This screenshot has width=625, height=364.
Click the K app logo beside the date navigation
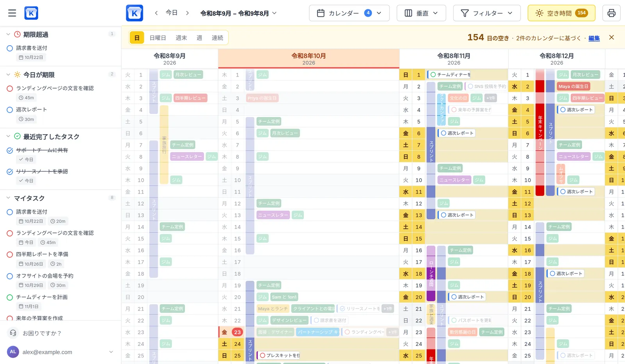134,13
